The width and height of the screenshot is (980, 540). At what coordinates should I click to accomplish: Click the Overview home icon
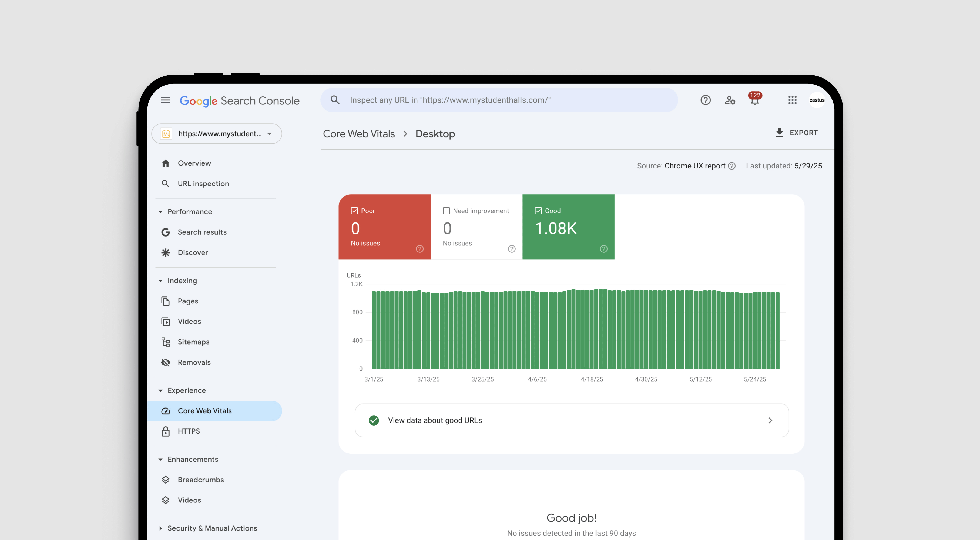click(166, 163)
